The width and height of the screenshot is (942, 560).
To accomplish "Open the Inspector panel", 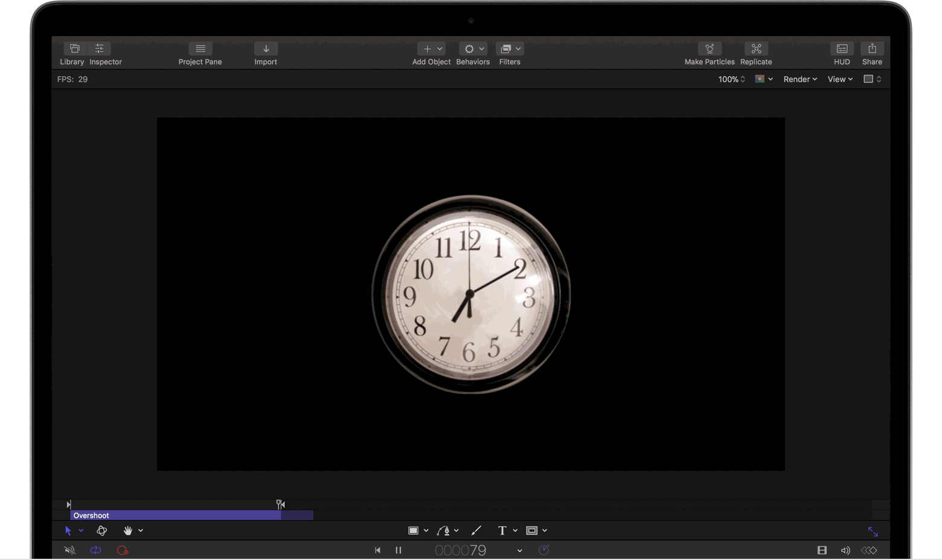I will [x=100, y=49].
